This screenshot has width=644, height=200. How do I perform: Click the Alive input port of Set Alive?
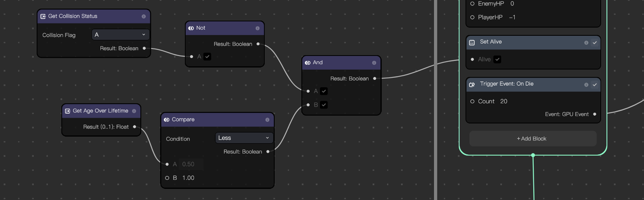[x=472, y=59]
